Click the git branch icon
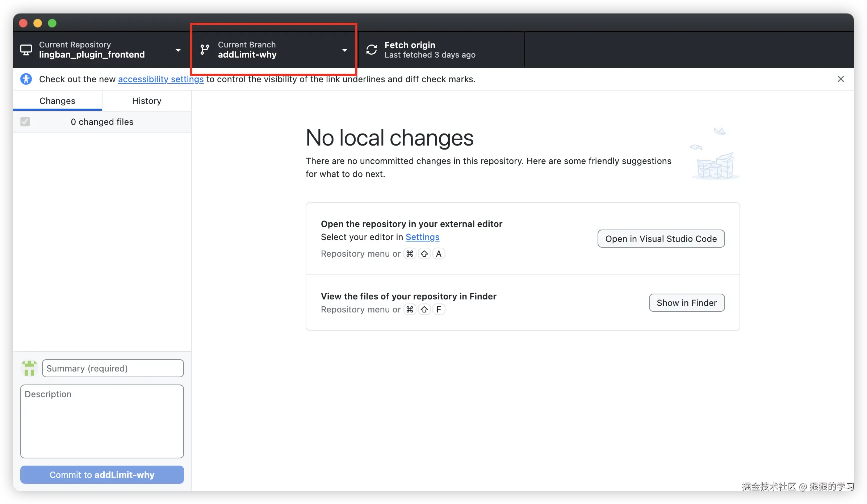Screen dimensions: 867x504 (205, 50)
